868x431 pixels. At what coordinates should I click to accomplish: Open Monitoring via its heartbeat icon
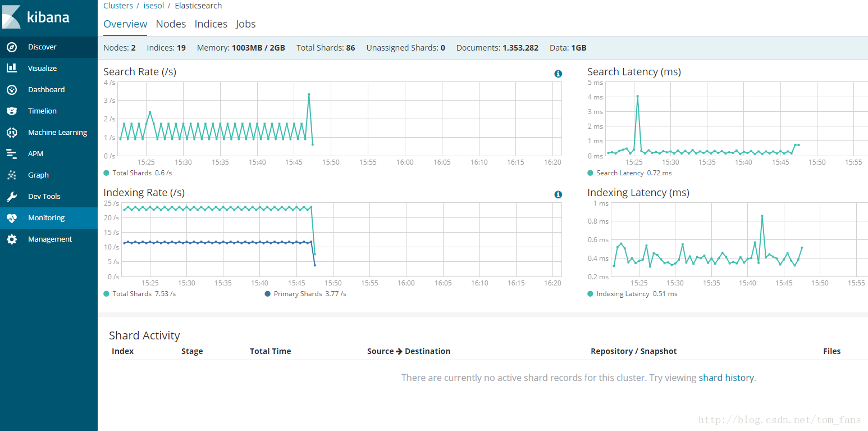click(x=12, y=217)
